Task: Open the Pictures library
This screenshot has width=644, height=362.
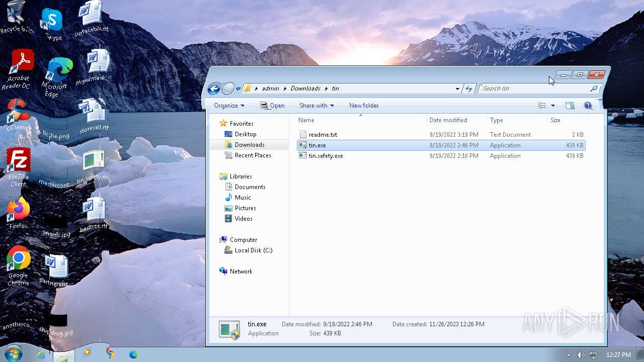Action: (x=245, y=208)
